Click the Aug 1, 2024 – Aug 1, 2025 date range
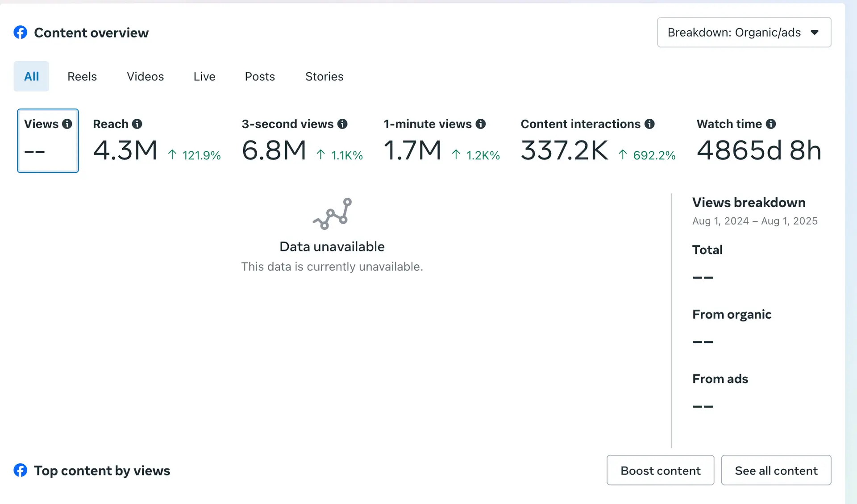The image size is (857, 504). pyautogui.click(x=755, y=221)
